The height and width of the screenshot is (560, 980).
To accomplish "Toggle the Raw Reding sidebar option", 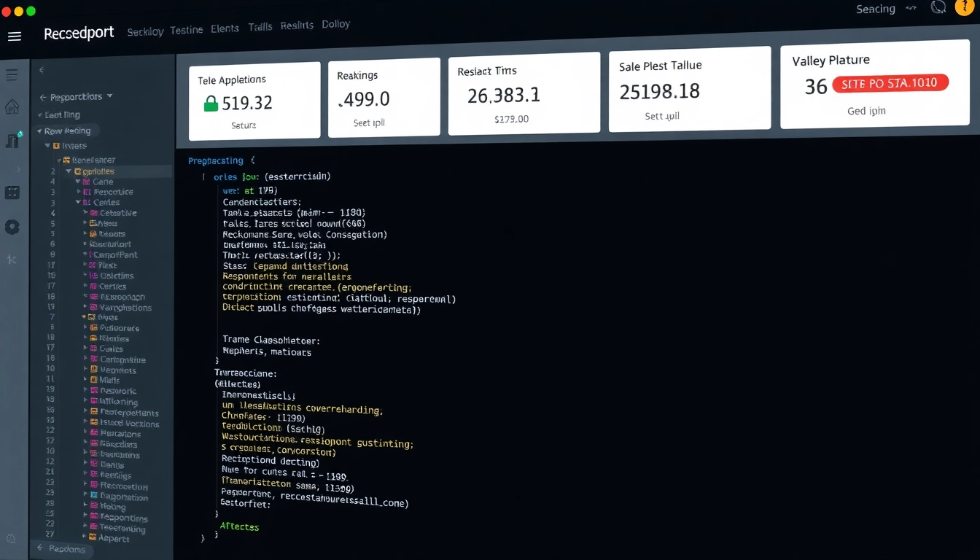I will pos(66,130).
